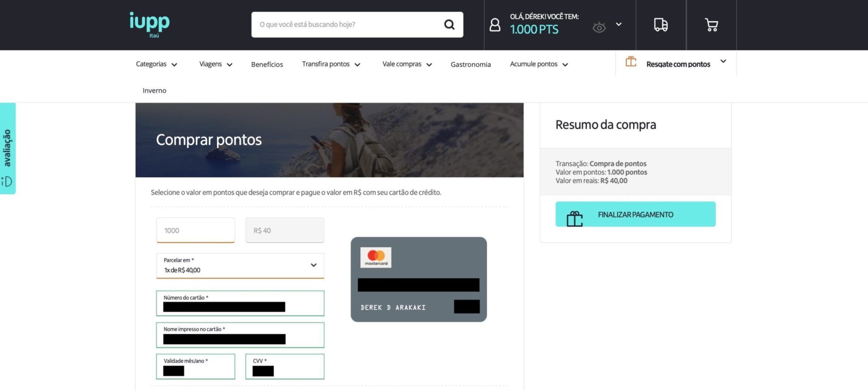Toggle points visibility eye icon
The image size is (868, 391).
(599, 27)
